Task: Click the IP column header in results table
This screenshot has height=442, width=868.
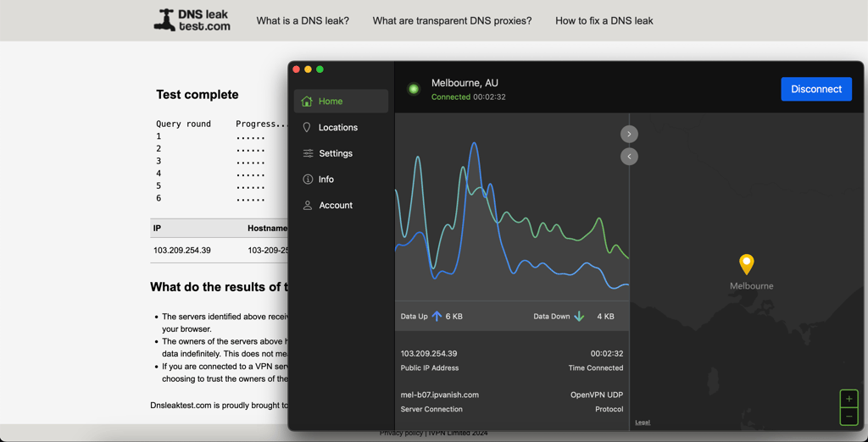Action: [x=157, y=228]
